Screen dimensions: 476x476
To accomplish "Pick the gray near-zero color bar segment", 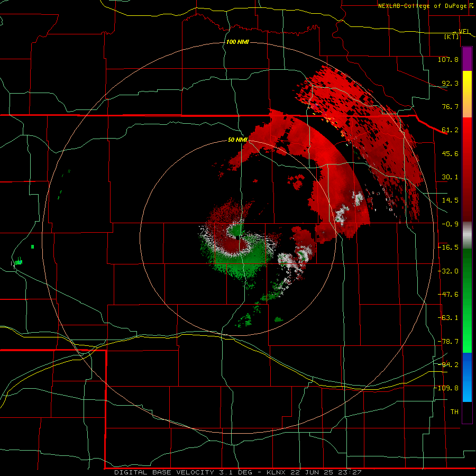I will click(x=467, y=235).
